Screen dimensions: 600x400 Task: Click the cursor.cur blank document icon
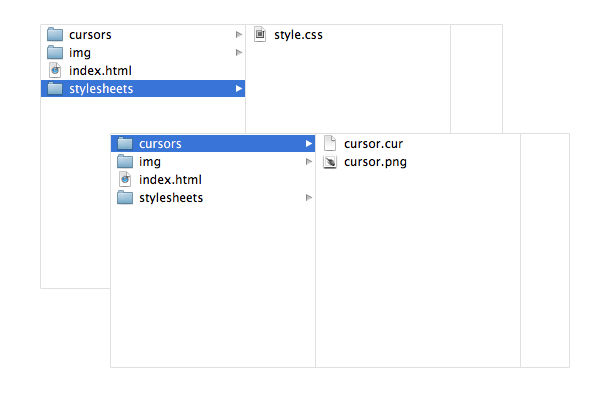[x=330, y=144]
